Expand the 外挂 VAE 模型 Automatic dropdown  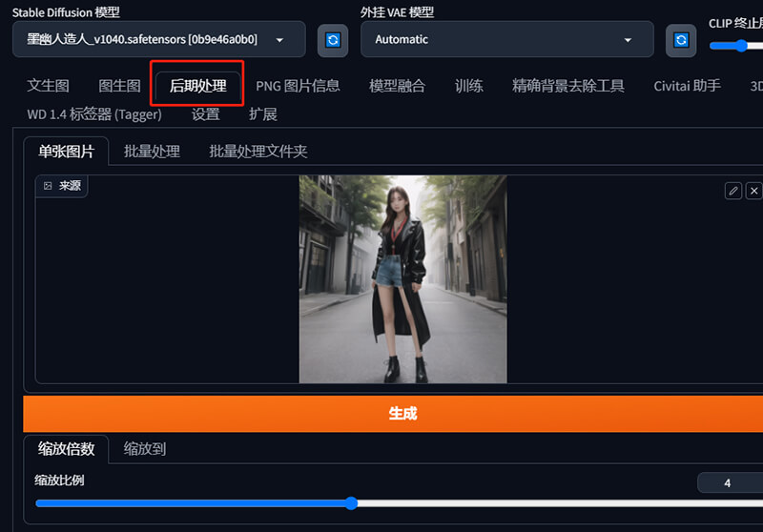[506, 40]
